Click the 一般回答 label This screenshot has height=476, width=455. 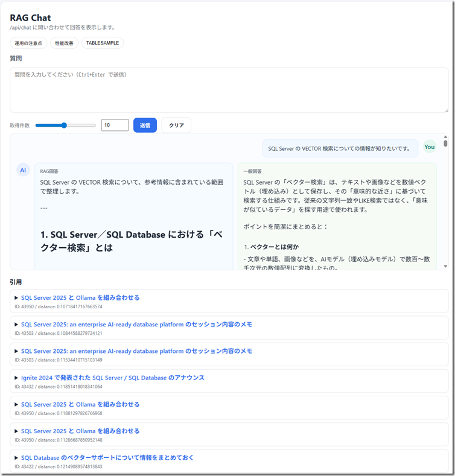click(252, 171)
